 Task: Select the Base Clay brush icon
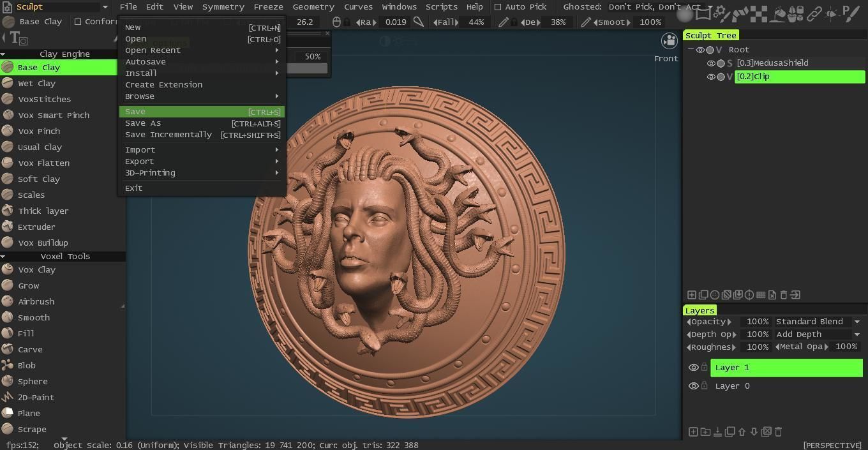click(8, 67)
